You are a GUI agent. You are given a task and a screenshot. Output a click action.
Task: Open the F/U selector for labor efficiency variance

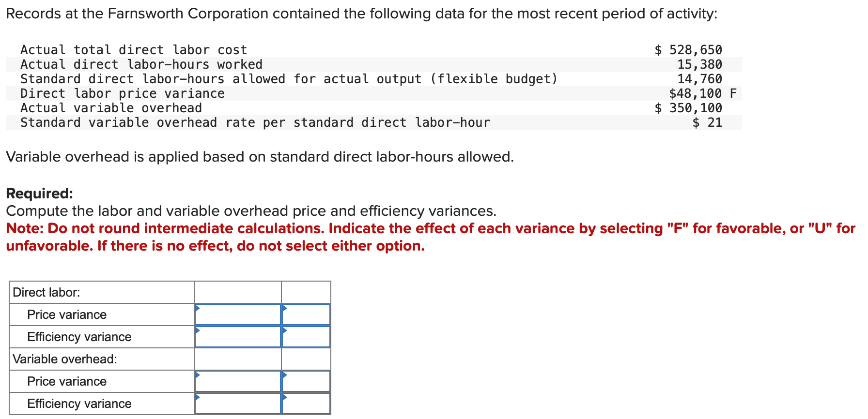point(306,336)
